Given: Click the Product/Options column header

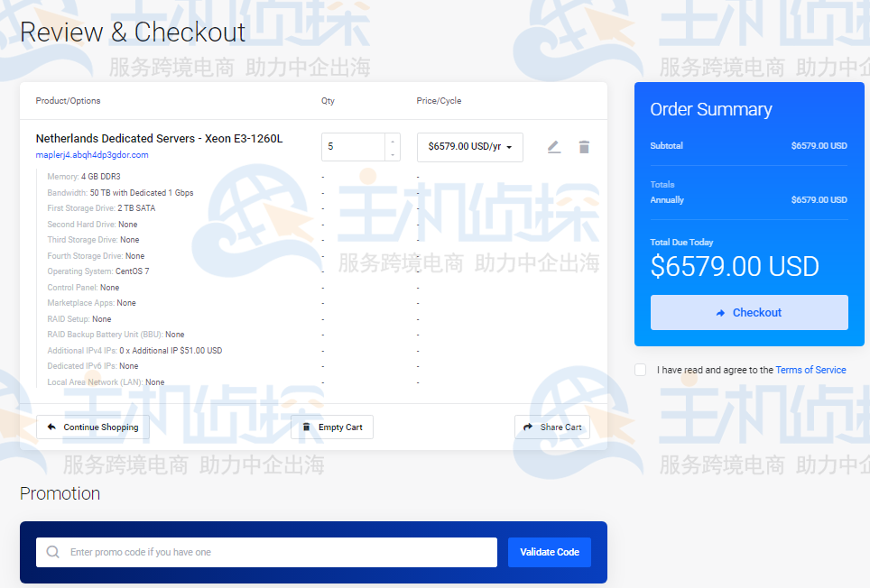Looking at the screenshot, I should (x=69, y=101).
